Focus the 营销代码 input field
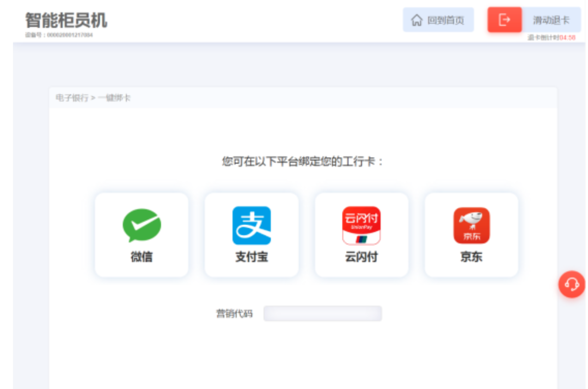This screenshot has width=588, height=389. coord(323,313)
